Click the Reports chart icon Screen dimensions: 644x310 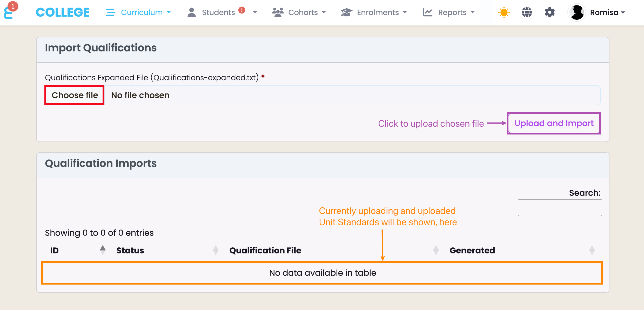(427, 12)
